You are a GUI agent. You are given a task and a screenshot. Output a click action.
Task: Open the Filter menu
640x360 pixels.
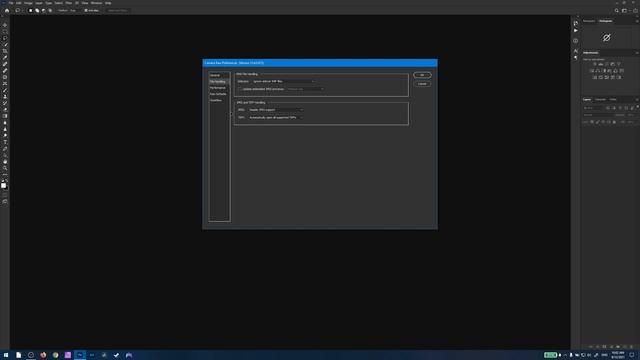pyautogui.click(x=69, y=3)
